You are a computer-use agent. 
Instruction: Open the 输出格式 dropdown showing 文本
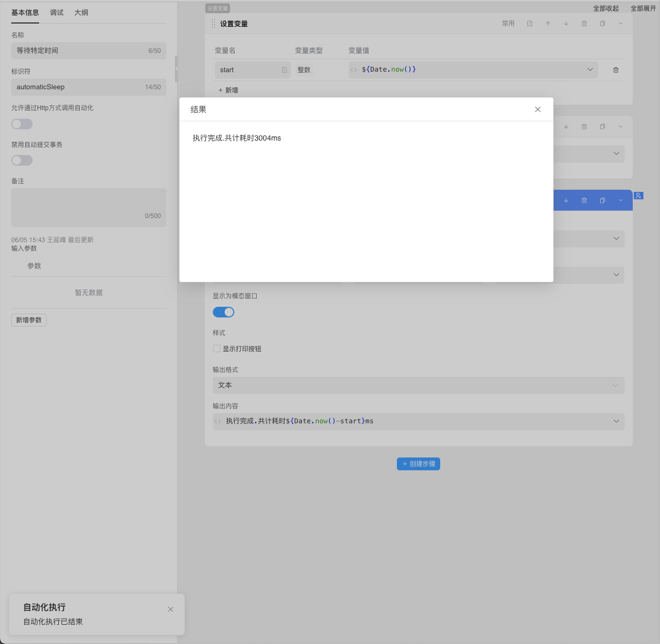pos(418,385)
